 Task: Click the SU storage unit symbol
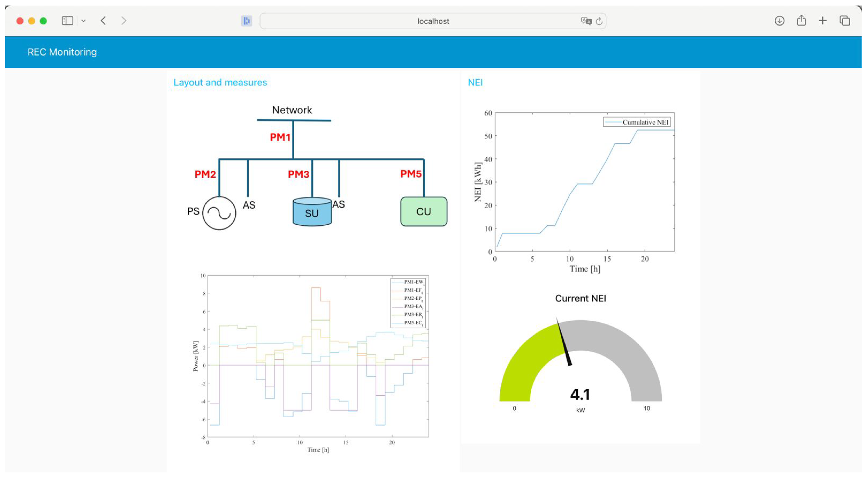(312, 212)
